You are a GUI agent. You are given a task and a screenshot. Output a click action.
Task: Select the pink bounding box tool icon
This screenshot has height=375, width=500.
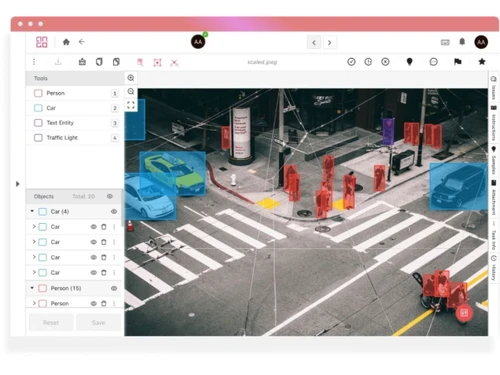[157, 62]
